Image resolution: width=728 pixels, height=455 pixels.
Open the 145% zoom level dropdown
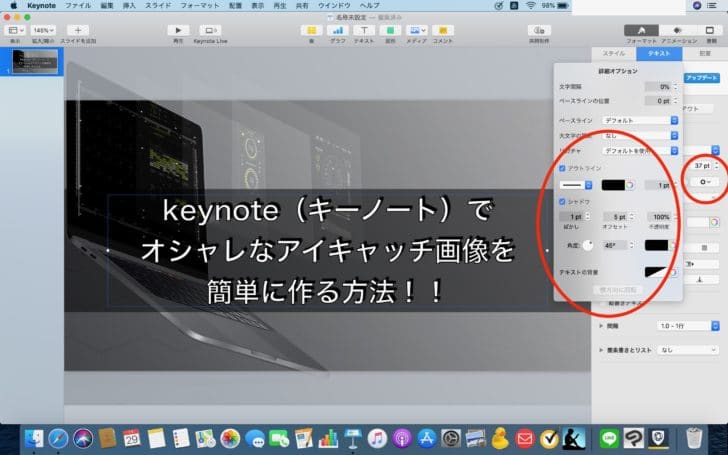click(44, 30)
